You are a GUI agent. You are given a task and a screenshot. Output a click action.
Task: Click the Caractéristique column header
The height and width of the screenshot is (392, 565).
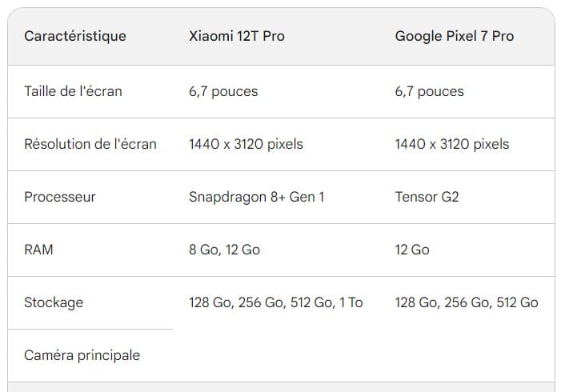tap(75, 37)
